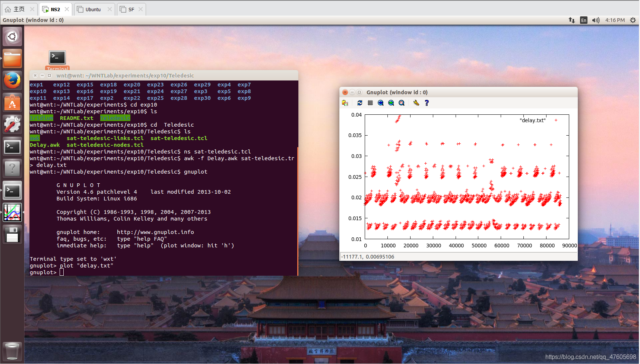Open the 4:16 PM clock menu
Image resolution: width=640 pixels, height=364 pixels.
point(615,20)
